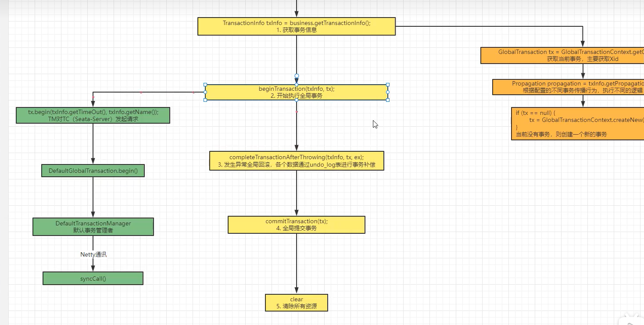Select the getTransactionInfo flowchart node
This screenshot has width=644, height=325.
tap(297, 26)
